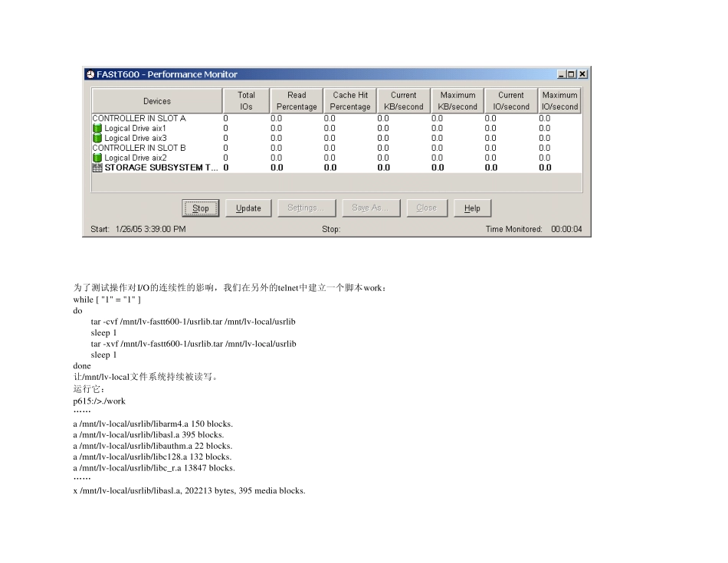Close the Performance Monitor window
Screen dimensions: 728x563
tap(582, 74)
